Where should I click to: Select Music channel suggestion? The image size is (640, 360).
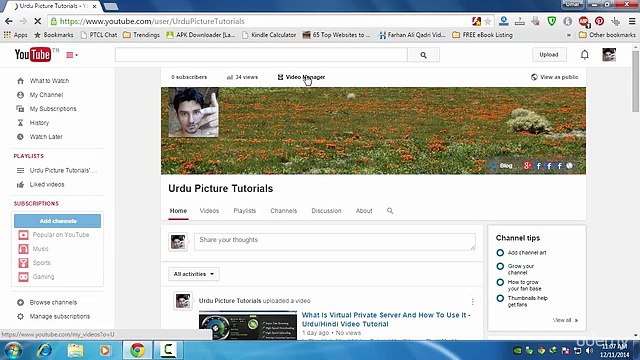click(40, 249)
